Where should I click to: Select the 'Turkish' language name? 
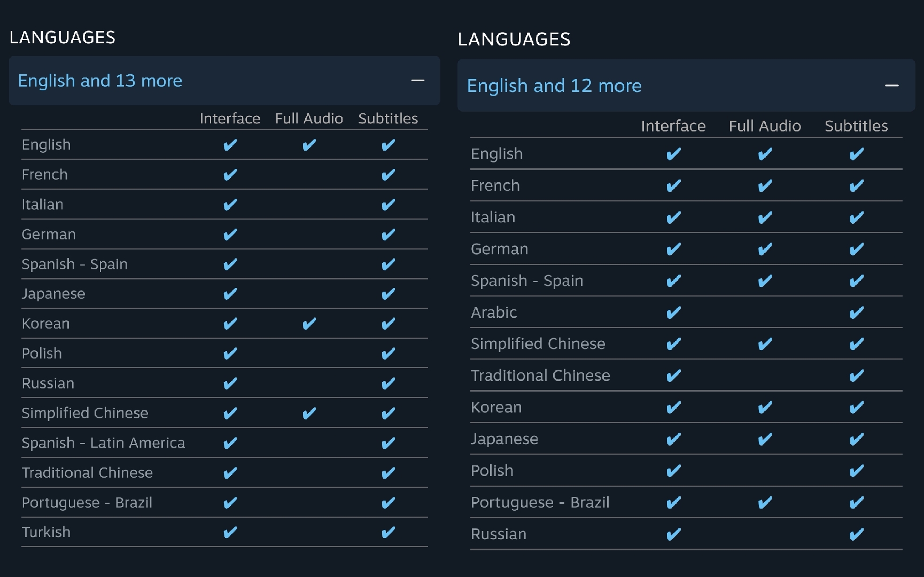pyautogui.click(x=46, y=532)
